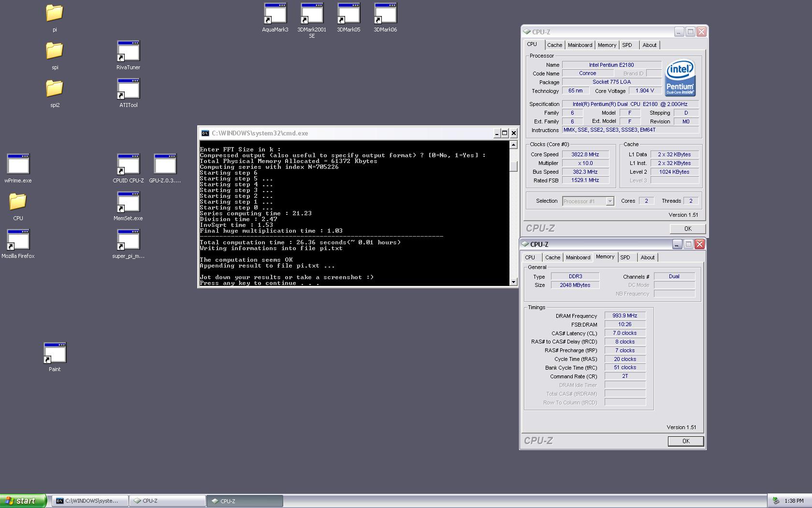Activate first CPU-Z taskbar button

tap(168, 501)
